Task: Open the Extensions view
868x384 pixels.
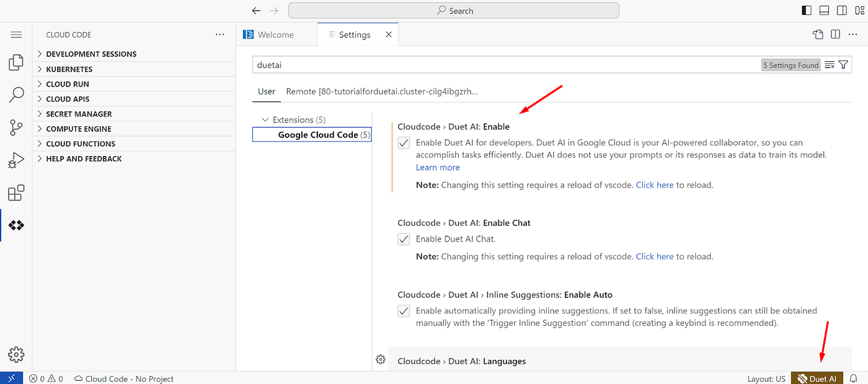Action: 16,193
